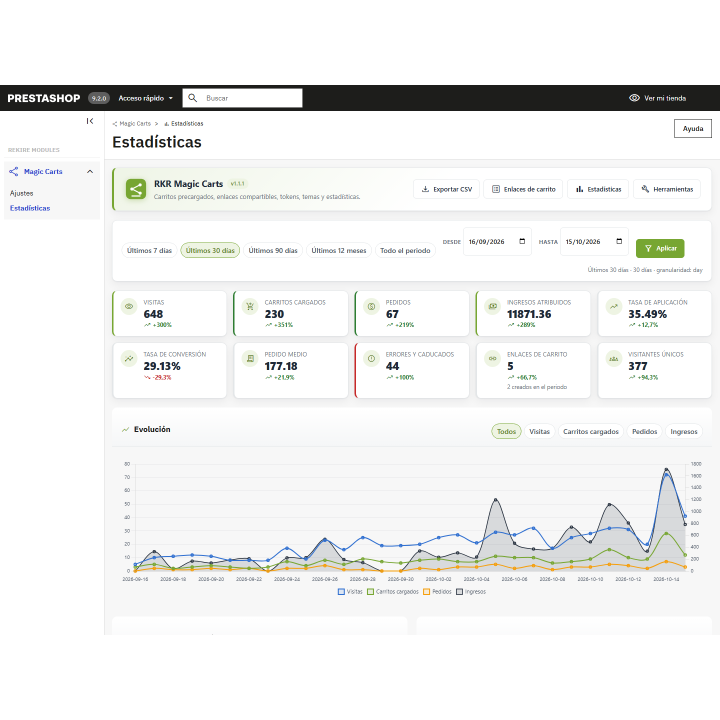Click the v1.1.1 module version badge
The image size is (720, 720).
[237, 184]
